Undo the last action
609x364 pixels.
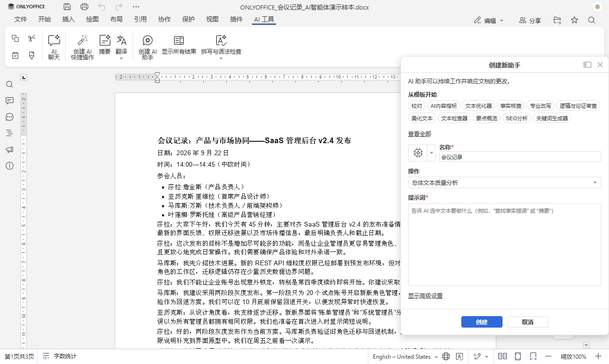tap(102, 7)
